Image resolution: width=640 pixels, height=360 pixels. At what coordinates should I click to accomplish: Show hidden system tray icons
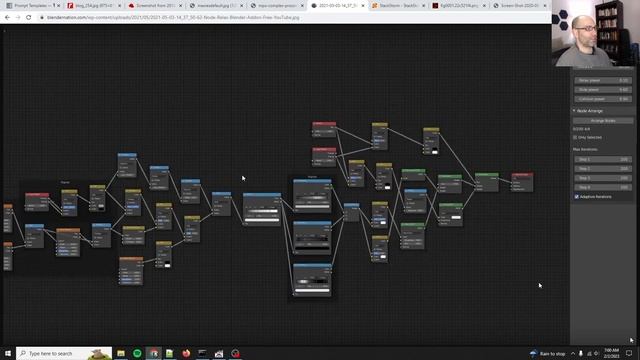573,353
